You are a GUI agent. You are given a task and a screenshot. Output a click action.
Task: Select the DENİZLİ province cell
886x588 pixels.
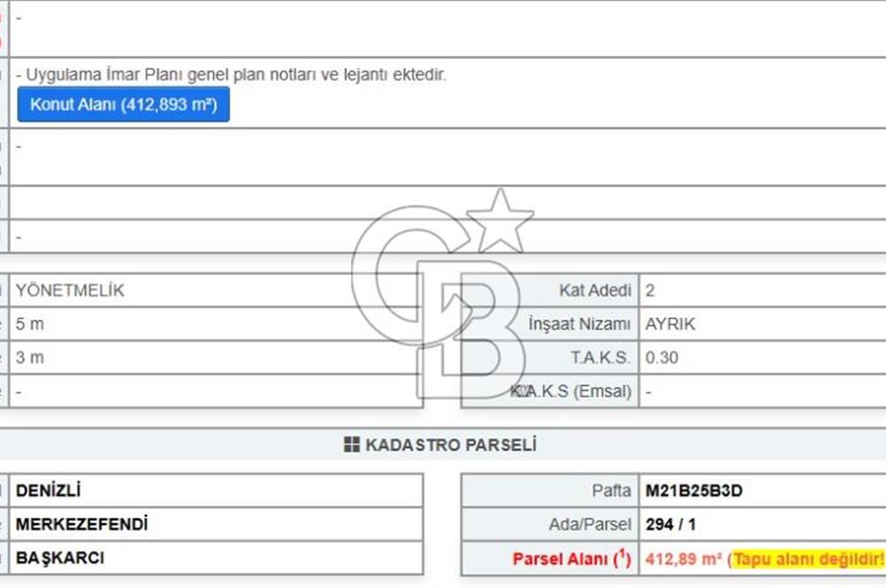pos(49,491)
